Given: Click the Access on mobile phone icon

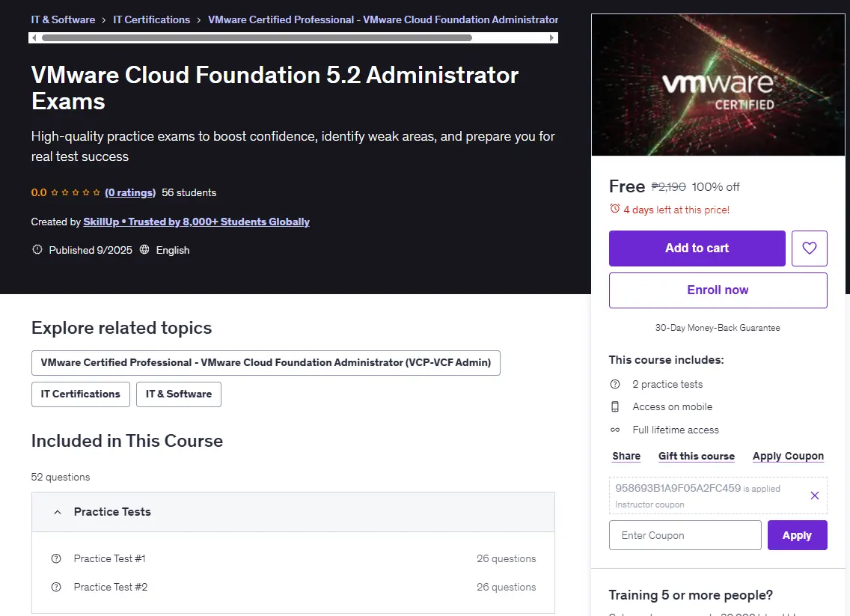Looking at the screenshot, I should pos(615,406).
